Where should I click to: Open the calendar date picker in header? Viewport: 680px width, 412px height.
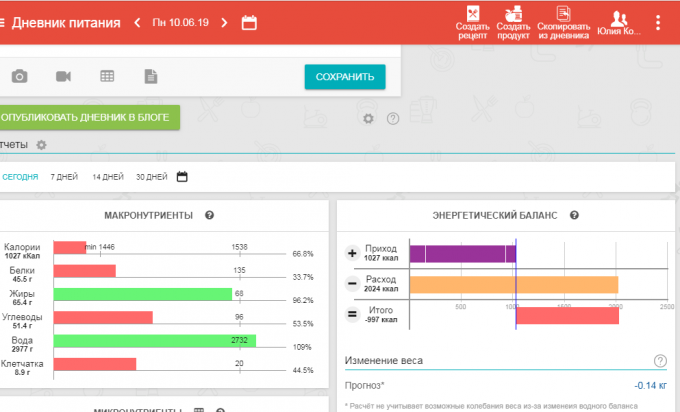249,22
